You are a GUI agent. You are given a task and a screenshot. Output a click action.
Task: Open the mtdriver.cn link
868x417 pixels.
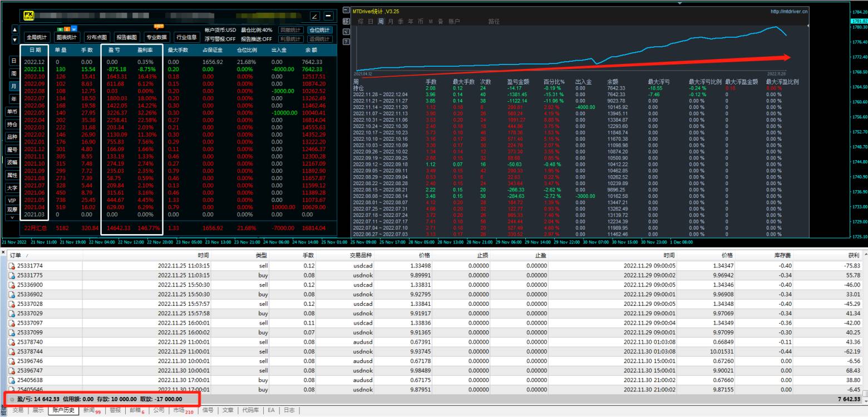tap(789, 11)
